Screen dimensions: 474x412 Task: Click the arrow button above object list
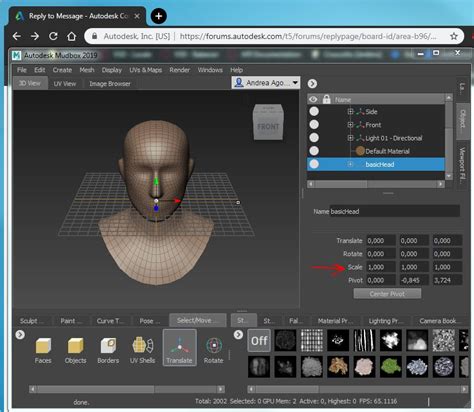(312, 83)
